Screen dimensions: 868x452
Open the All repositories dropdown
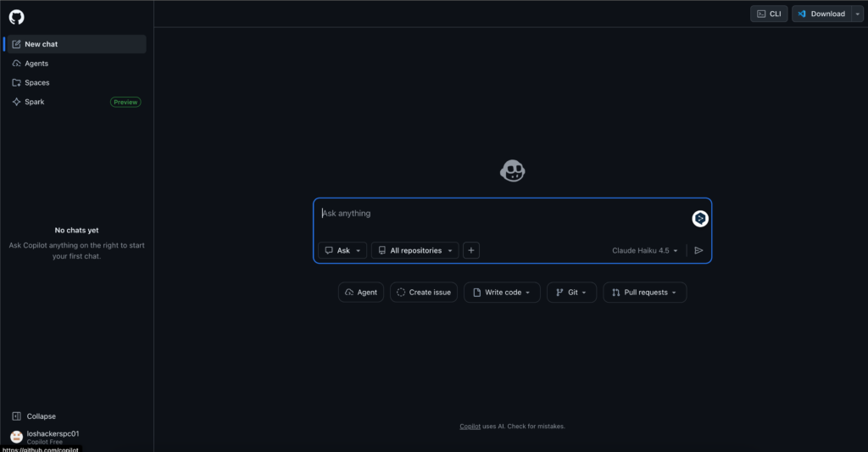click(415, 250)
